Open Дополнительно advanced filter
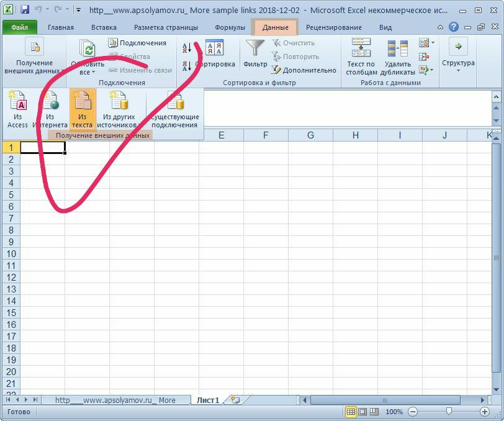This screenshot has width=504, height=421. click(x=304, y=70)
